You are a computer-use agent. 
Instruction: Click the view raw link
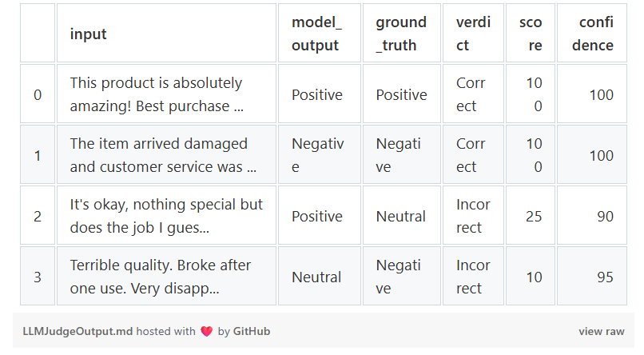click(x=602, y=331)
